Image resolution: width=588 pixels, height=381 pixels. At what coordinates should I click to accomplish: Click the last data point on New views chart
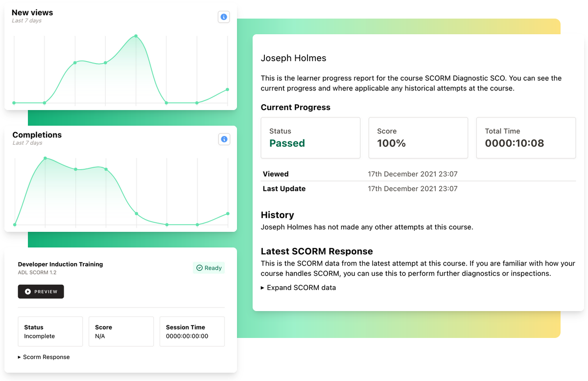click(227, 90)
